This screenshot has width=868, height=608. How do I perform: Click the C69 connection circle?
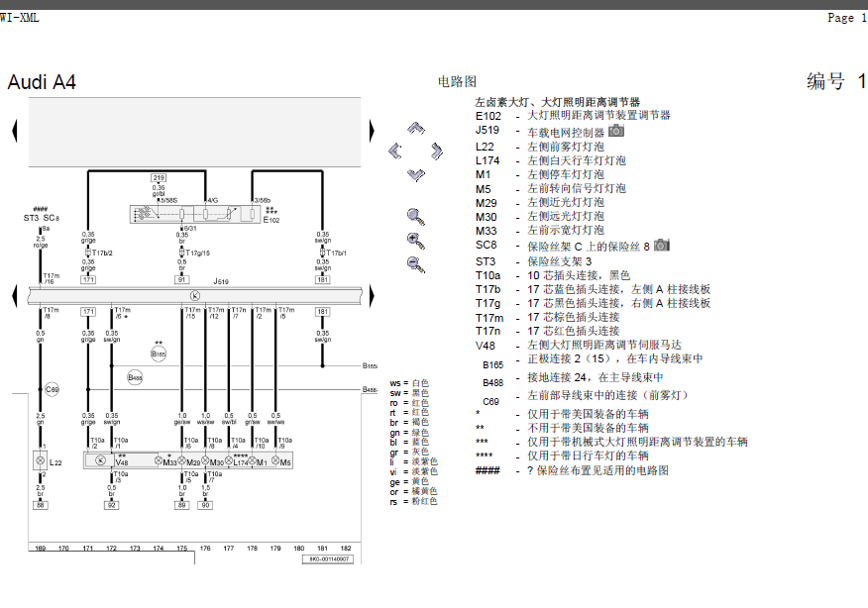coord(52,389)
